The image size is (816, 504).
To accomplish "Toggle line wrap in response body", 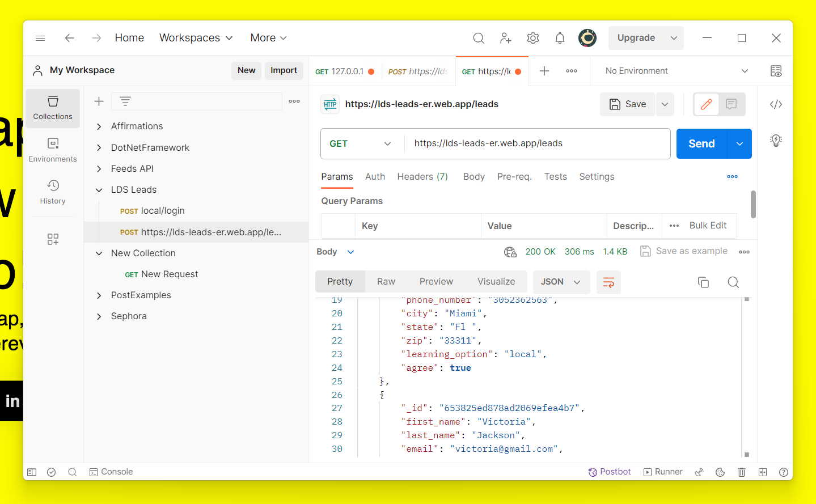I will 608,282.
